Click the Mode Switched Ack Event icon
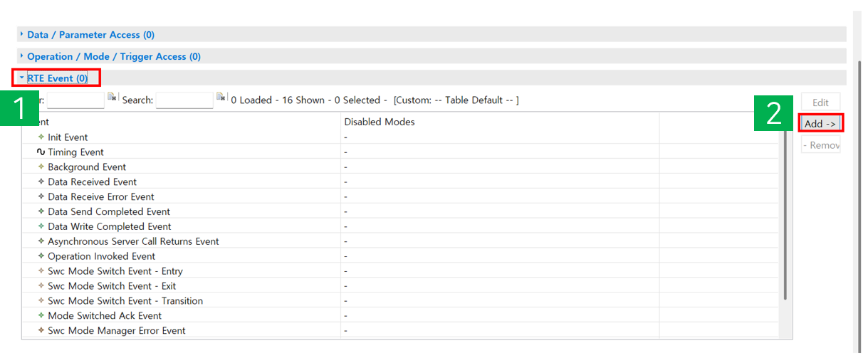The image size is (868, 358). tap(41, 316)
